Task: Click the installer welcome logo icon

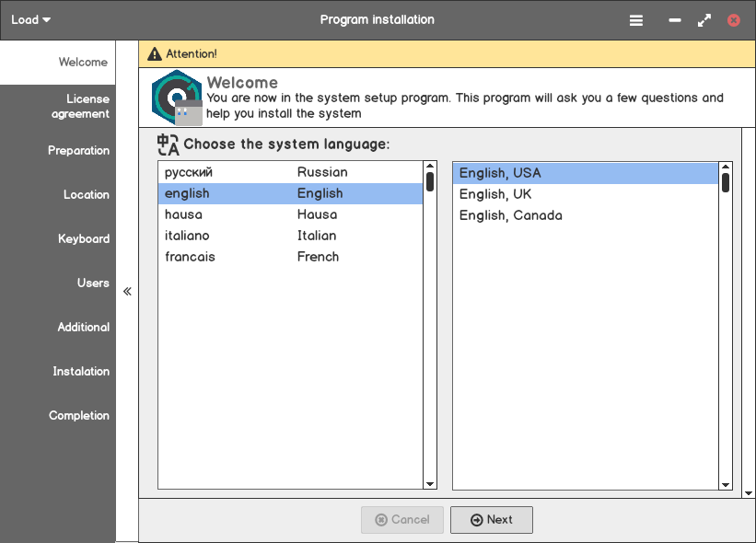Action: click(176, 97)
